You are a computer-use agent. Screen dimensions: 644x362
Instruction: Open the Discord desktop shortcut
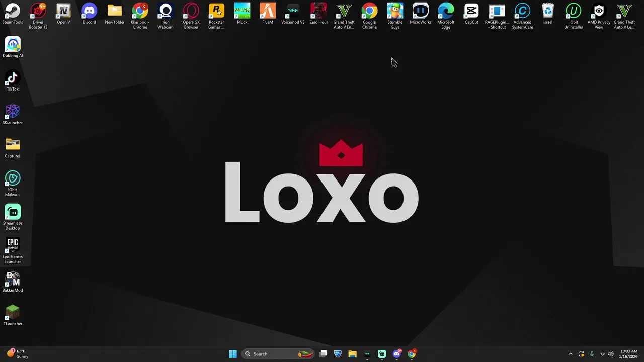pyautogui.click(x=89, y=14)
